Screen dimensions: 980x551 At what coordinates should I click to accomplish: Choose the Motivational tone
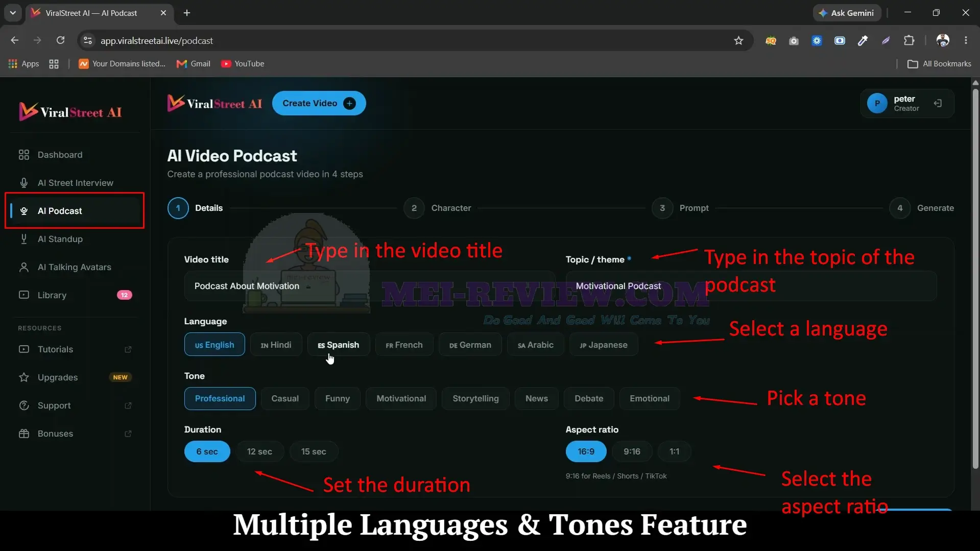pos(401,398)
